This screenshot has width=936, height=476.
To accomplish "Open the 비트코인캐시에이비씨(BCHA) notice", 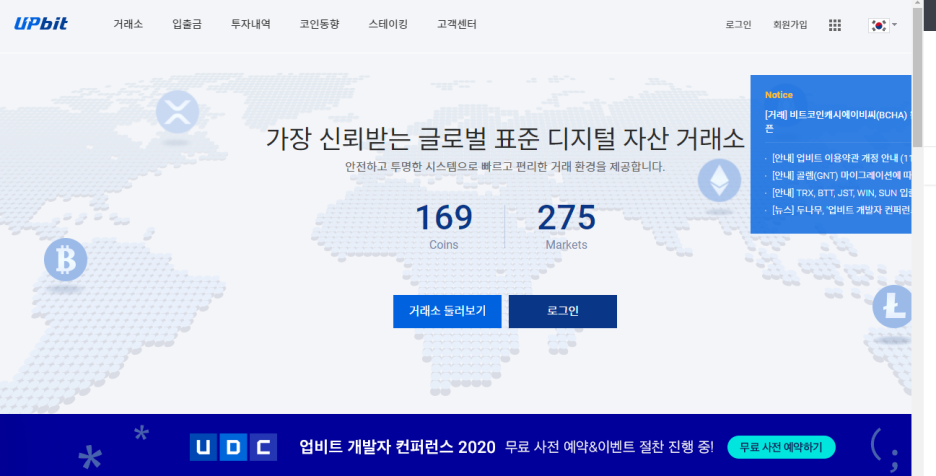I will (x=838, y=121).
